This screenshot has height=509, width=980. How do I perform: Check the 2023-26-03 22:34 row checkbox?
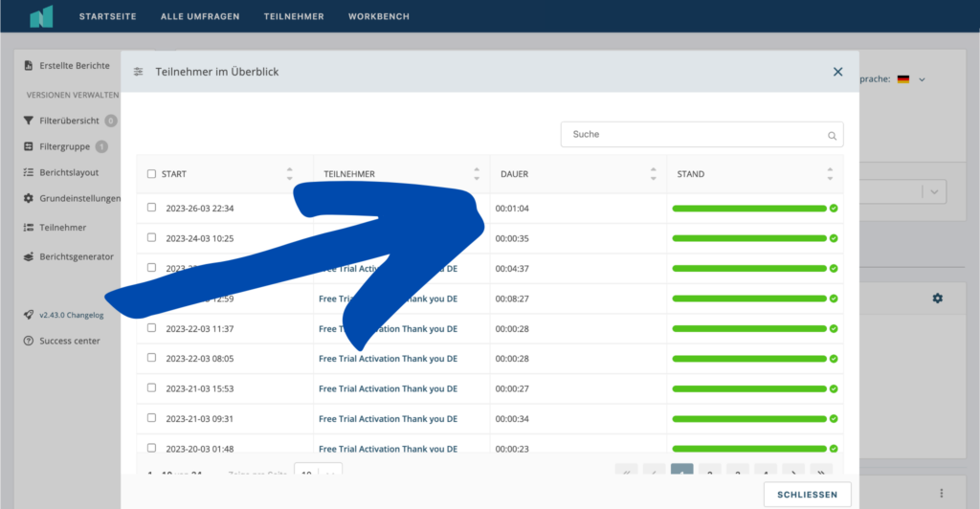[x=151, y=208]
